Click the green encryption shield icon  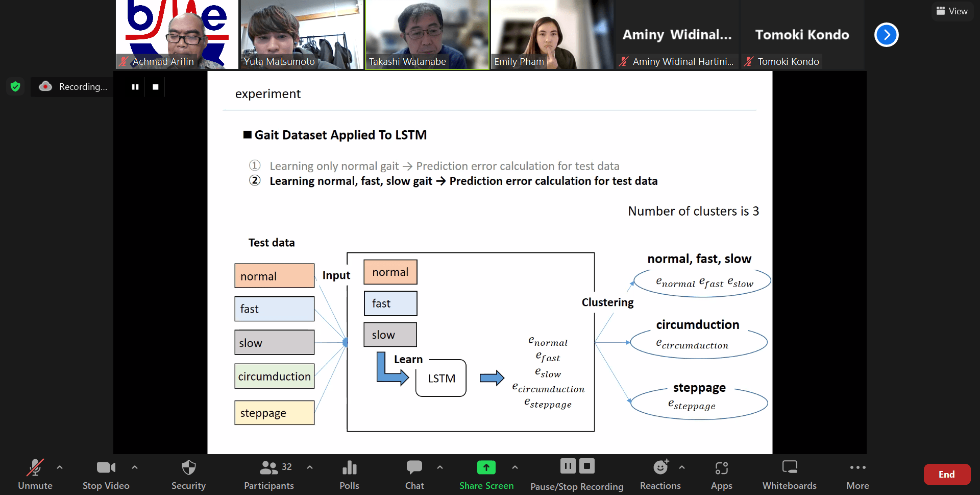tap(15, 87)
